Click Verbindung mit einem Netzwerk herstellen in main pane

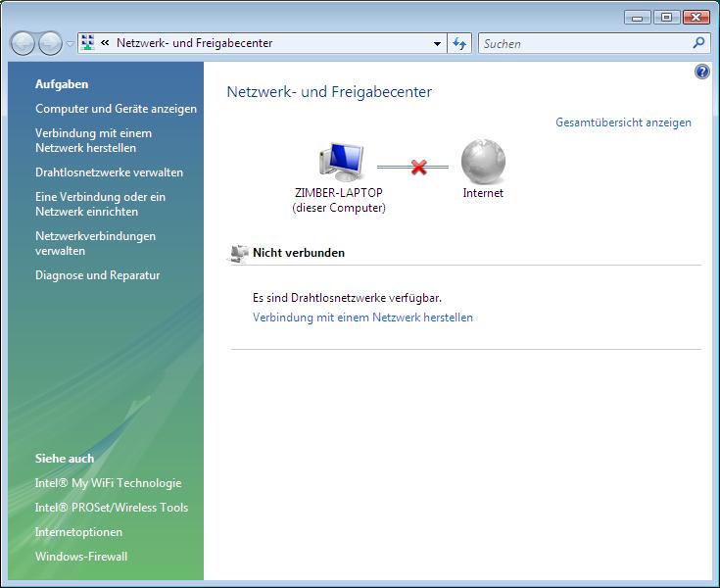(362, 318)
